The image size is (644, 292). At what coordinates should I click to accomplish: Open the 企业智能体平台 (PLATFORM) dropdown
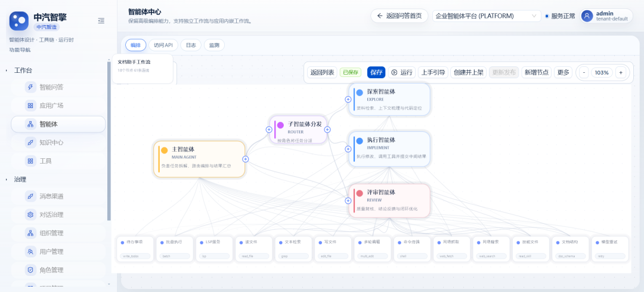pos(485,16)
